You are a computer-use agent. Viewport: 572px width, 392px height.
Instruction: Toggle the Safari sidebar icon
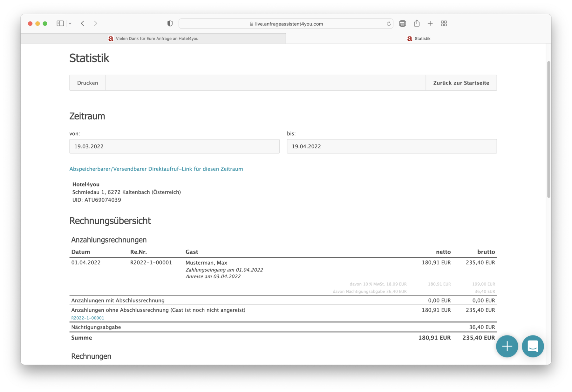pyautogui.click(x=60, y=24)
